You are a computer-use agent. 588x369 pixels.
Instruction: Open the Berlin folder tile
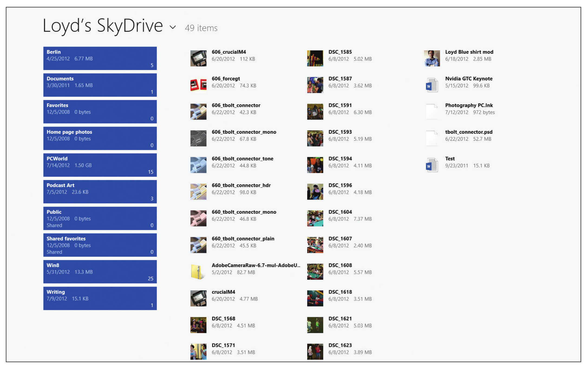coord(100,58)
